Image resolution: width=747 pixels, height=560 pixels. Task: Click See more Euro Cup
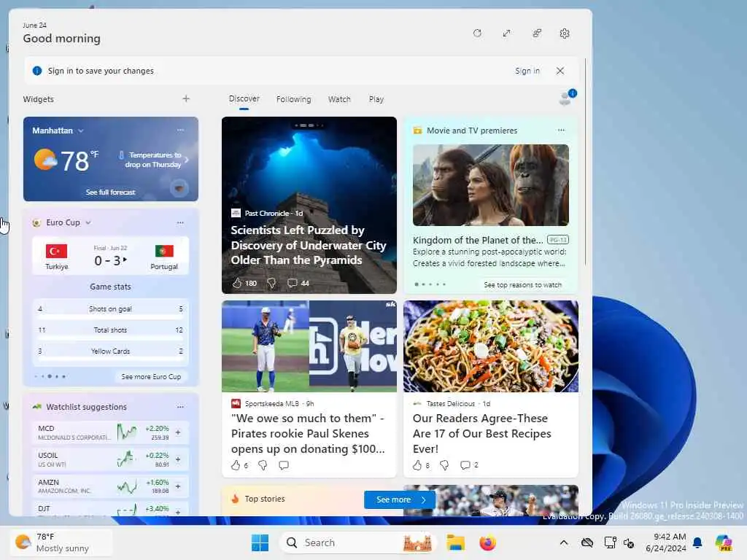point(151,376)
